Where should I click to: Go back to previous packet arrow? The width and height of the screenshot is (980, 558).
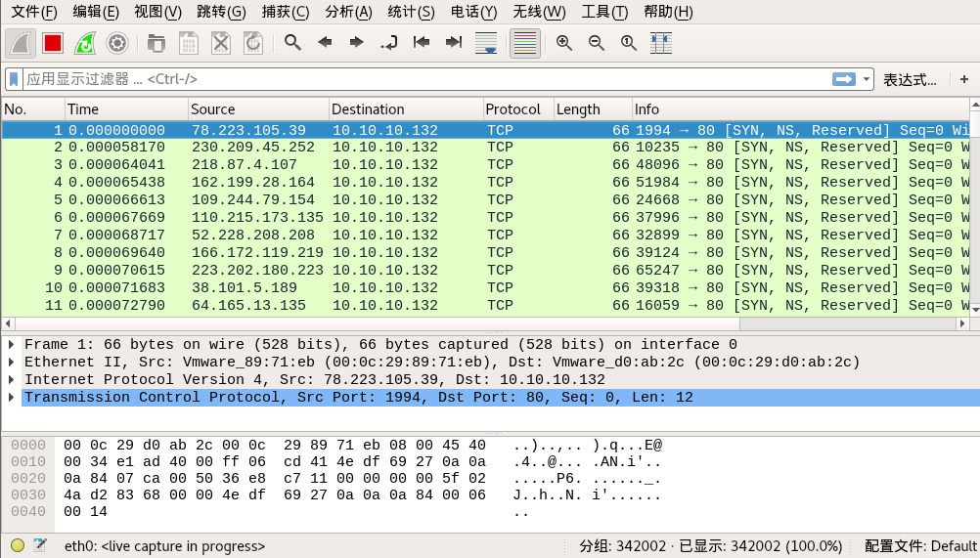point(325,42)
